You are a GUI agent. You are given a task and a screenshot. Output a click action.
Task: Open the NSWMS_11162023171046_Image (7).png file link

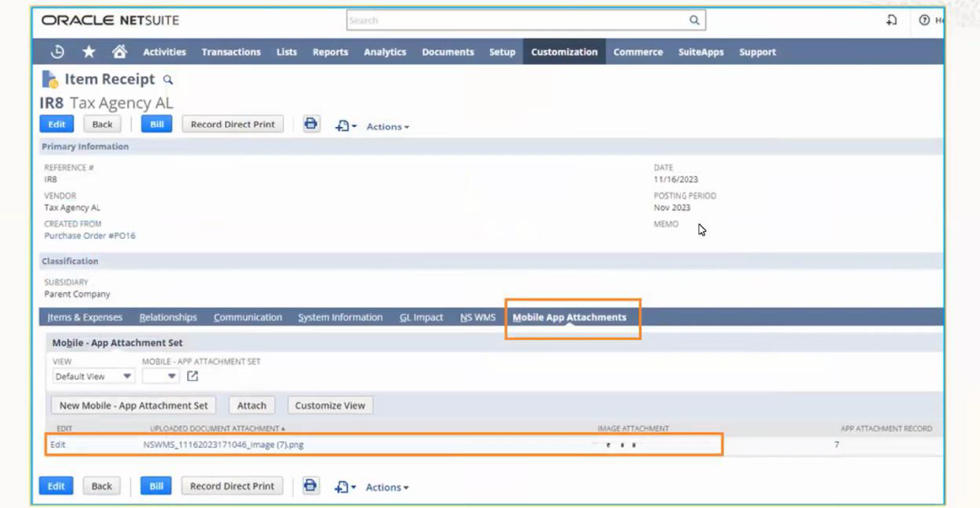(223, 445)
